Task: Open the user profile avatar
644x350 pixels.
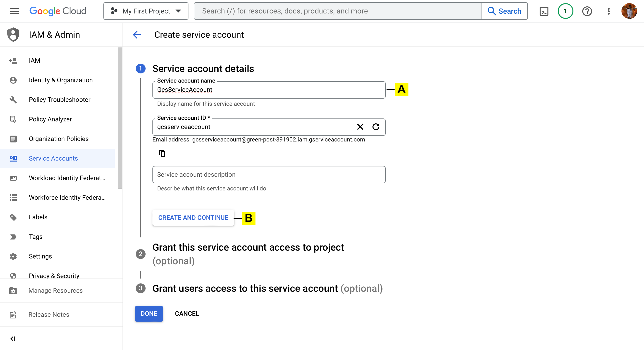Action: click(629, 11)
